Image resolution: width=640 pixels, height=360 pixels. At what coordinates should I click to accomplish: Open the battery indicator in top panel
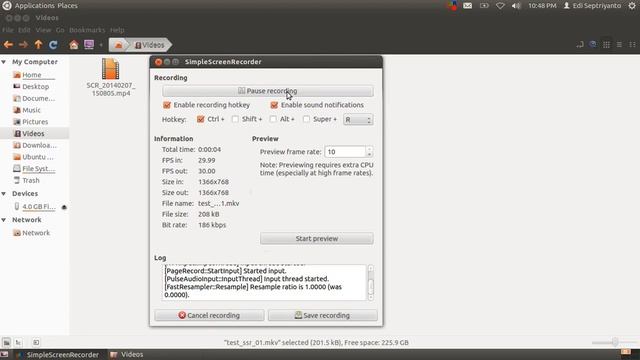click(x=484, y=6)
